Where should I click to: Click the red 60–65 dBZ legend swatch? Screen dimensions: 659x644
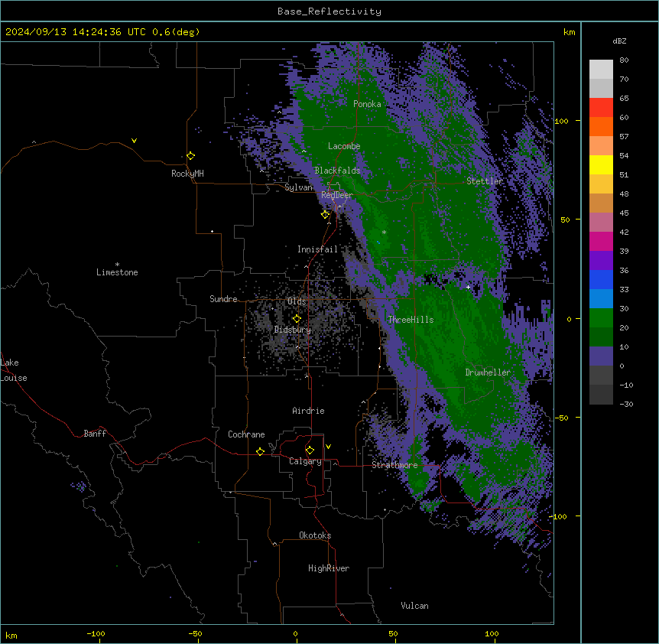coord(601,107)
